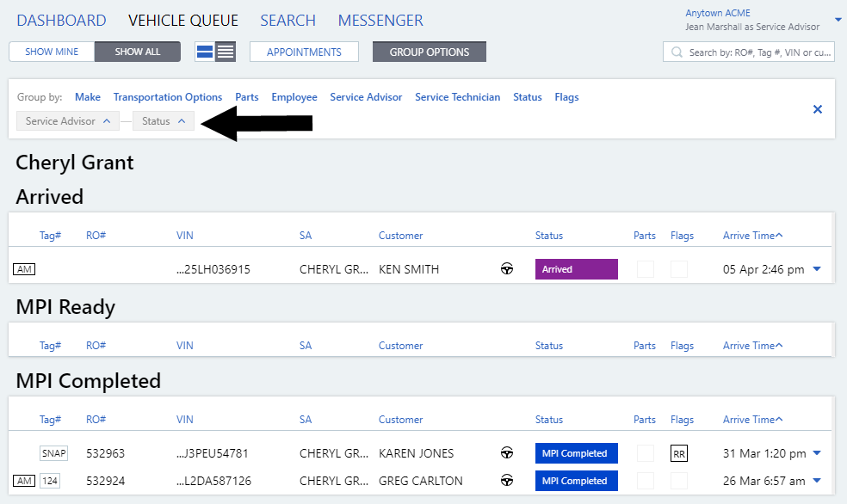Viewport: 847px width, 504px height.
Task: Click steering wheel icon for Ken Smith
Action: pyautogui.click(x=507, y=269)
